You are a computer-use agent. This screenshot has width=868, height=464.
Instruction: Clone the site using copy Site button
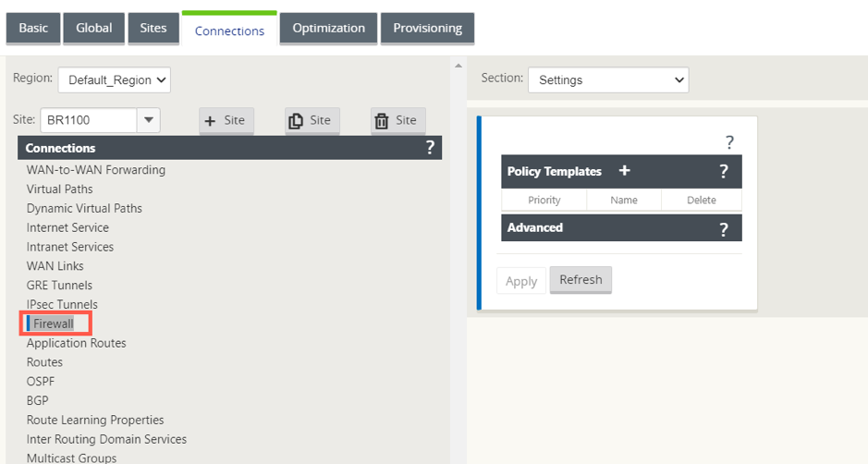[x=312, y=121]
